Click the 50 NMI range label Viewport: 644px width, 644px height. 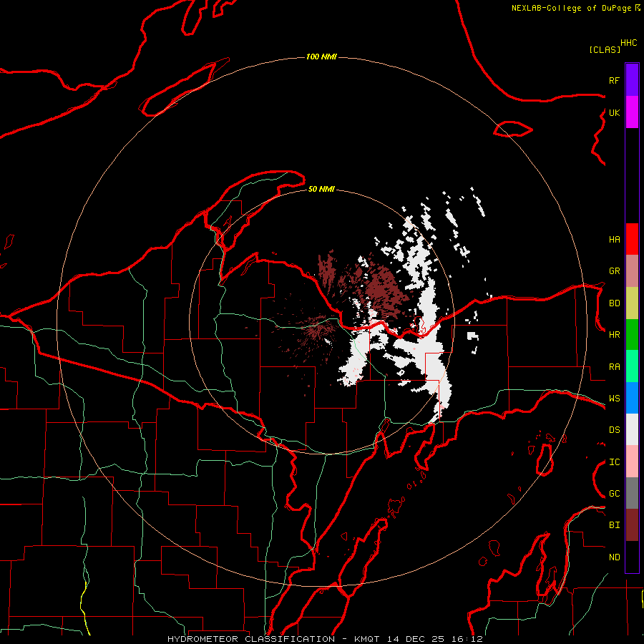tap(321, 189)
